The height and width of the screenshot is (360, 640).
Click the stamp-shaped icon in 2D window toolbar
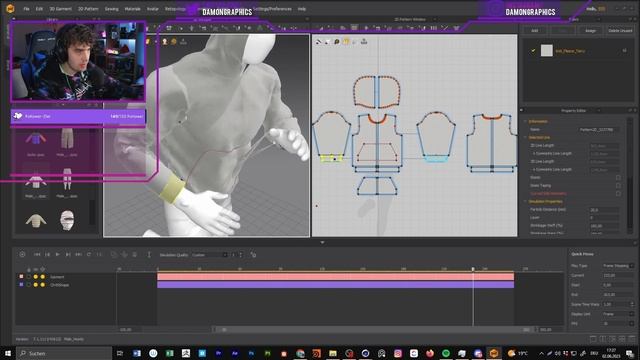tap(364, 41)
